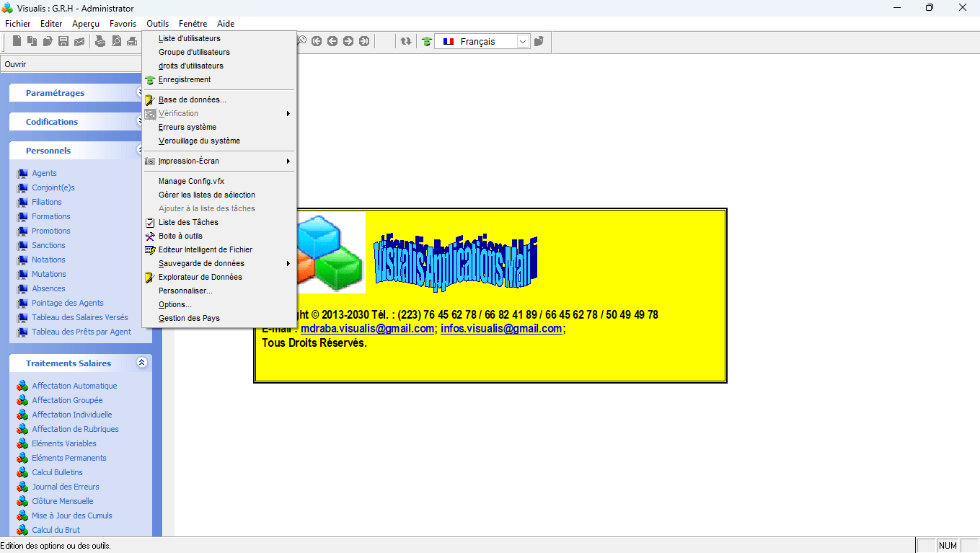Open Calcul Bulletins sidebar item
The image size is (980, 553).
[x=57, y=472]
